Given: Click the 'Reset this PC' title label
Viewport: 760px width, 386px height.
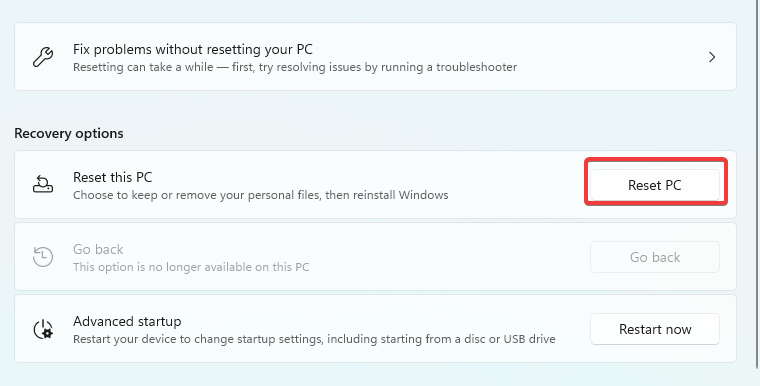Looking at the screenshot, I should click(112, 177).
